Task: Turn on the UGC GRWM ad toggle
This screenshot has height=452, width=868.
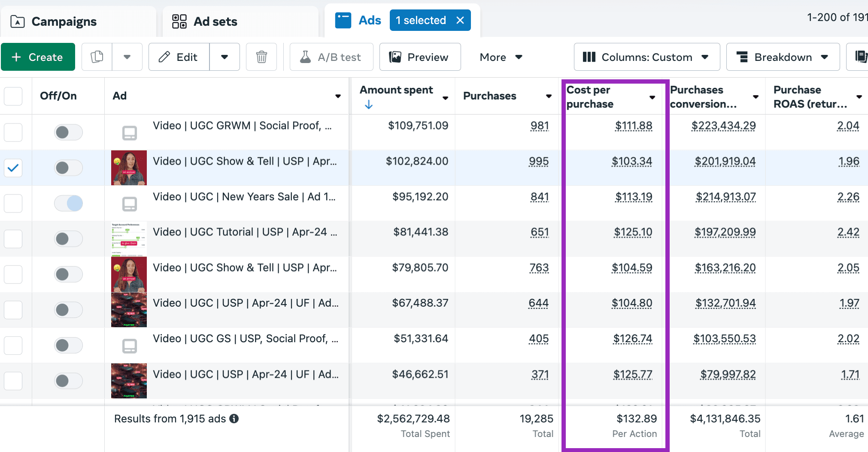Action: (68, 133)
